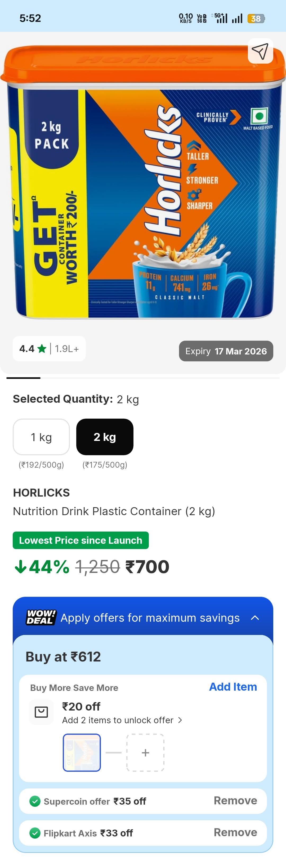Click the WOW! DEAL badge icon
The height and width of the screenshot is (868, 286).
pos(40,618)
